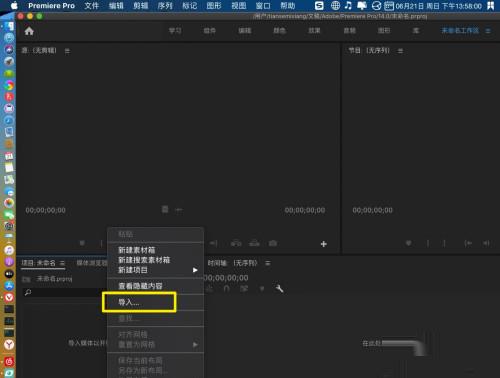Toggle add marker button in timeline toolbar
The image size is (500, 378).
click(x=262, y=289)
